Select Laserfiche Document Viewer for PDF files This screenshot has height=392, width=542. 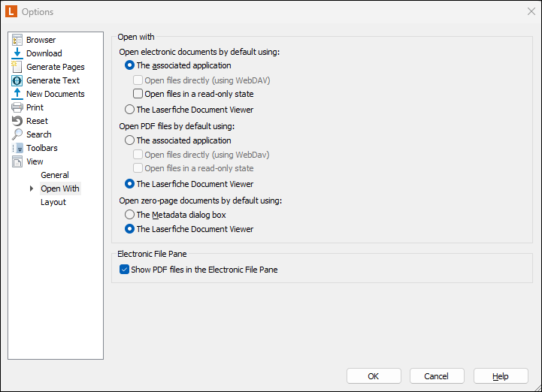pyautogui.click(x=129, y=184)
